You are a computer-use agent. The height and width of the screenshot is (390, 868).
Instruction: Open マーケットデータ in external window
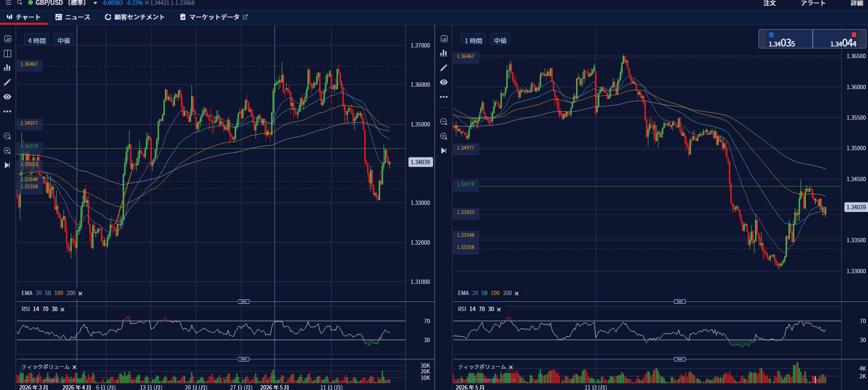coord(214,17)
